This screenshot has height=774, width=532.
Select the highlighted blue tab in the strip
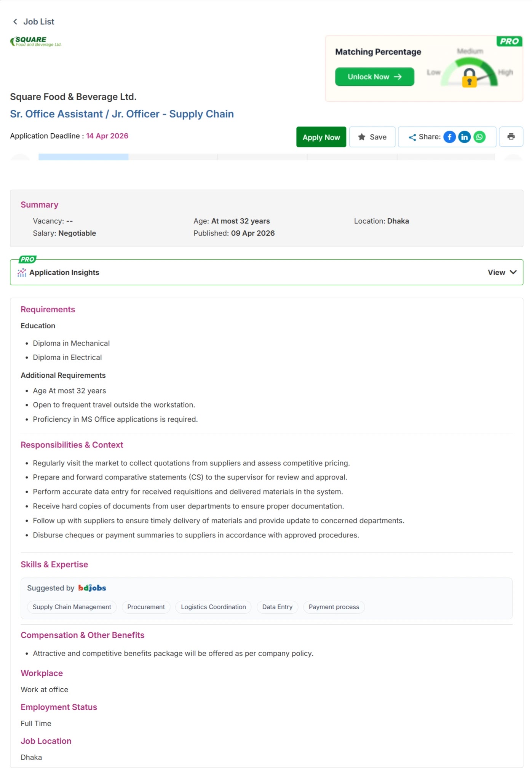(x=83, y=157)
